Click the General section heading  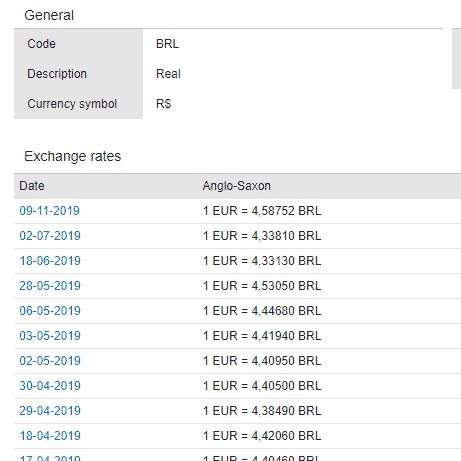point(49,15)
